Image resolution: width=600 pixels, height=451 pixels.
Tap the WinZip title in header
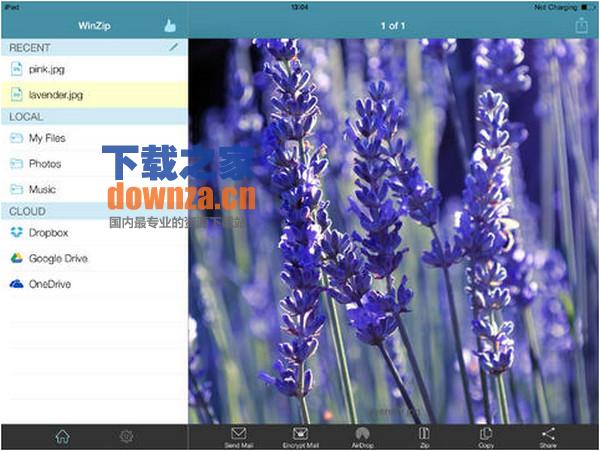click(94, 26)
